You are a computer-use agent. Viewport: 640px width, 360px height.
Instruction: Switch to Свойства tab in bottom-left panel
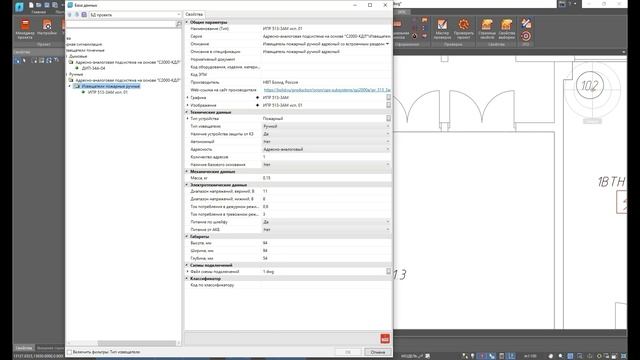click(x=24, y=348)
